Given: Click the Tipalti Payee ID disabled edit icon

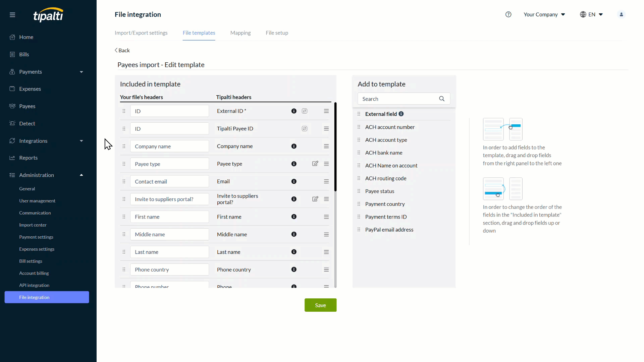Looking at the screenshot, I should pyautogui.click(x=305, y=129).
